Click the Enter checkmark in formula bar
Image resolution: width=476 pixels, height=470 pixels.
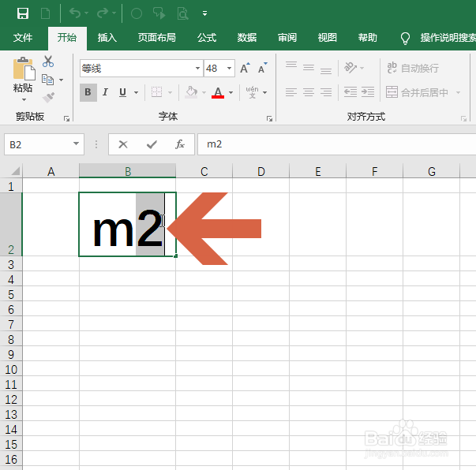[x=152, y=144]
